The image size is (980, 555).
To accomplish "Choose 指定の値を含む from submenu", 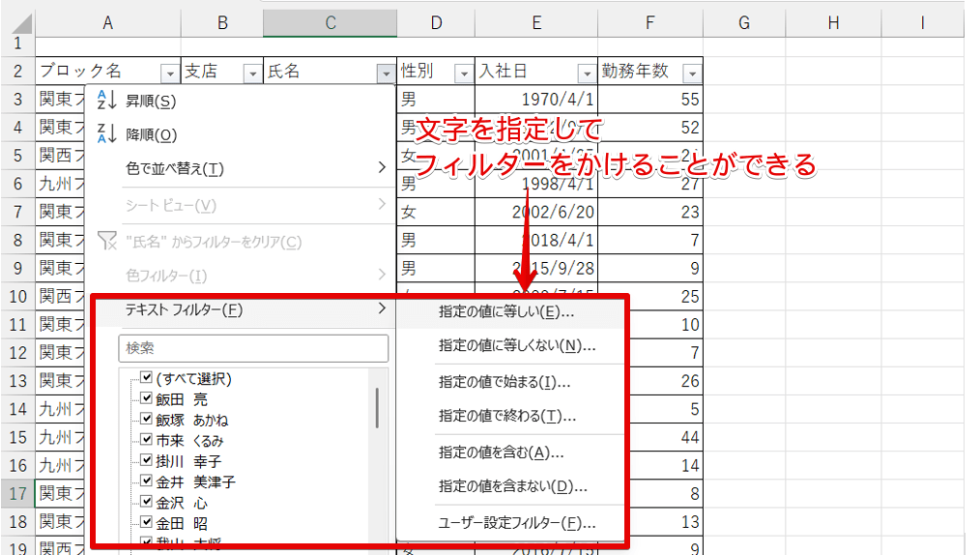I will click(501, 452).
